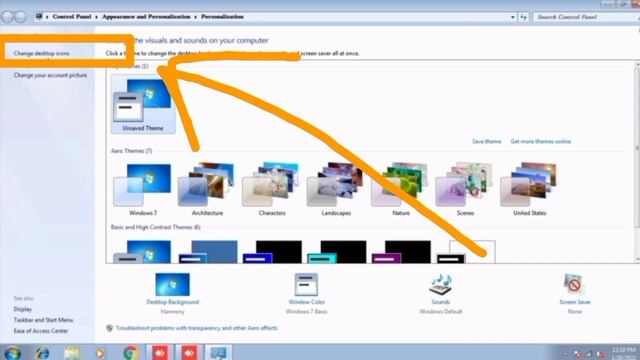Open Ease of Access Center link
This screenshot has height=360, width=640.
click(41, 331)
